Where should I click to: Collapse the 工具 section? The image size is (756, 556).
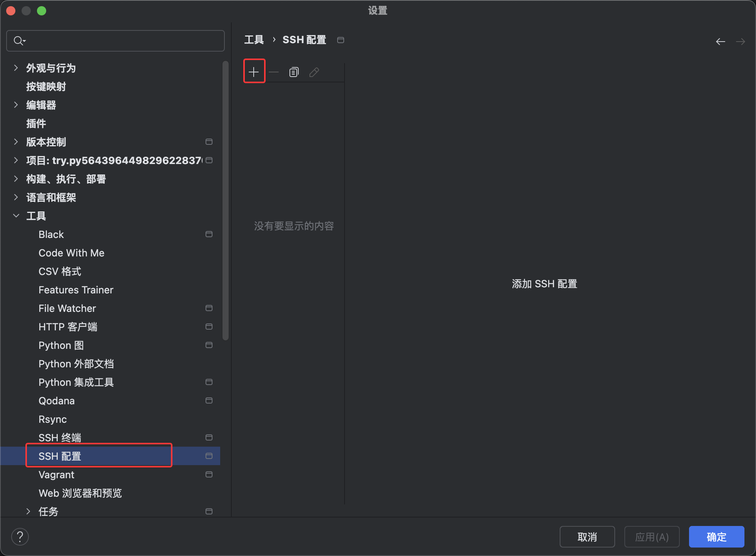point(16,216)
